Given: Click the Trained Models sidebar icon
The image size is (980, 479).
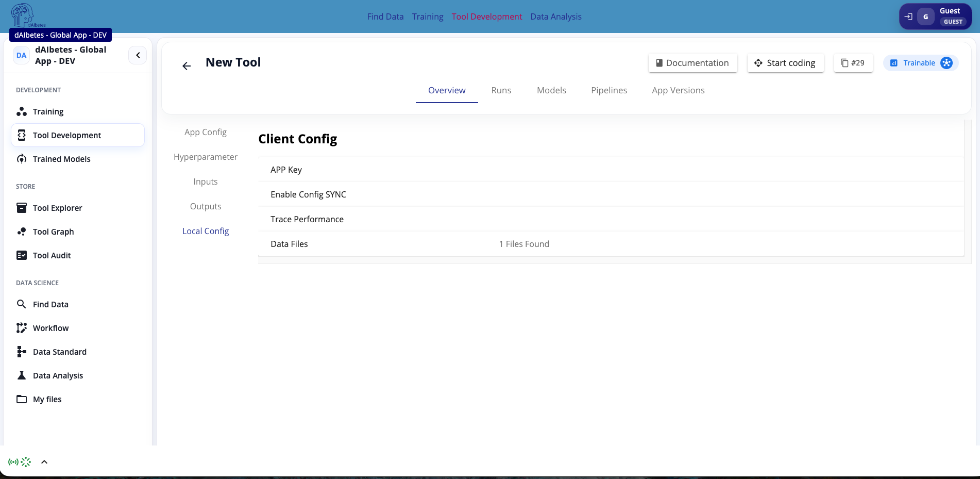Looking at the screenshot, I should click(22, 159).
